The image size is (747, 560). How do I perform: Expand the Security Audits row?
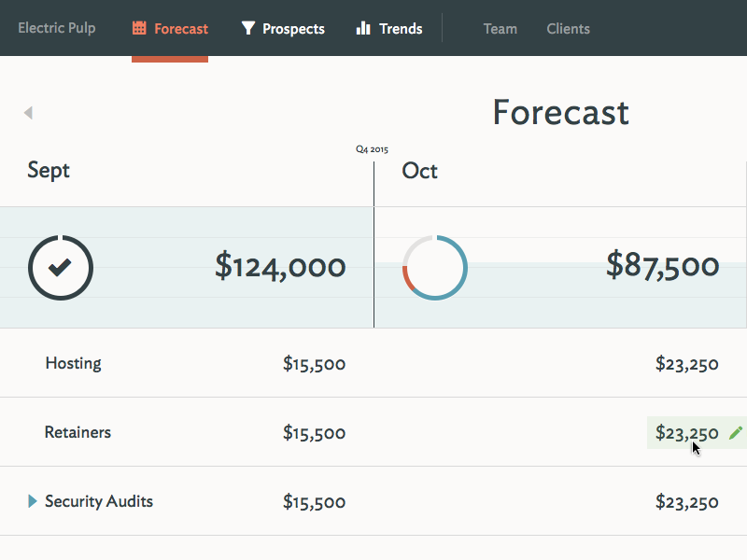33,502
